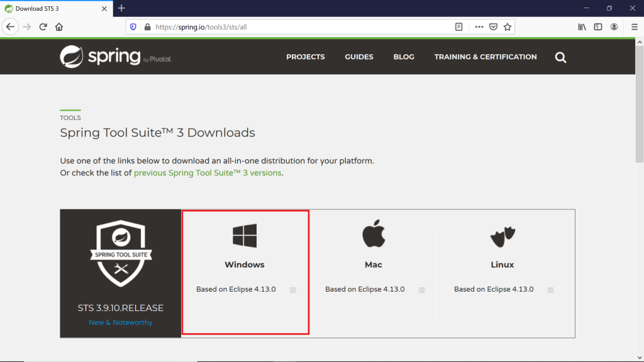Click the Mac download label
Image resolution: width=644 pixels, height=362 pixels.
coord(374,265)
